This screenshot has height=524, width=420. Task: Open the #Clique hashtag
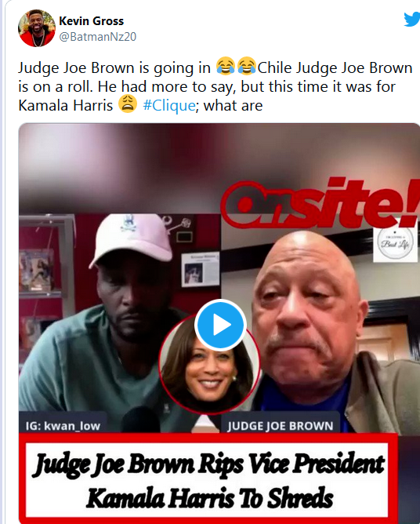[169, 105]
